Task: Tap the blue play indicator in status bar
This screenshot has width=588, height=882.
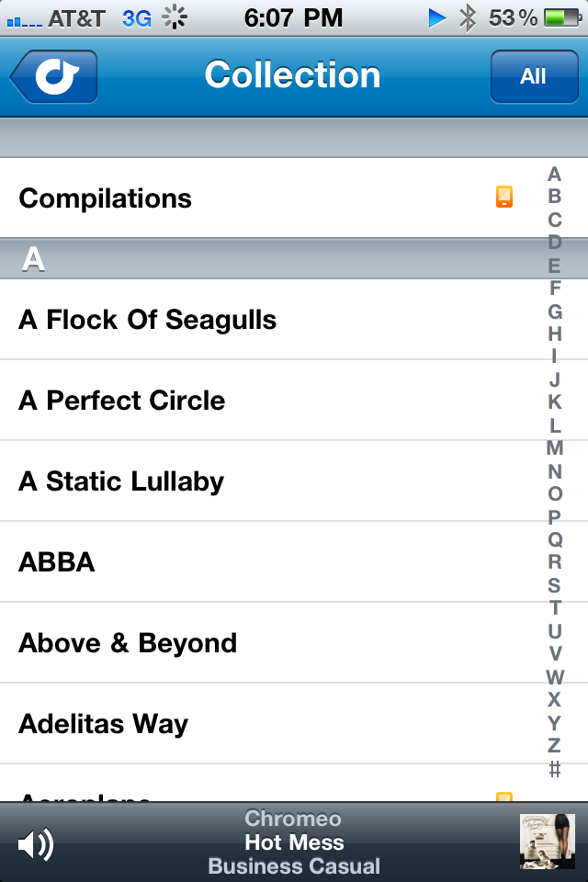Action: click(437, 18)
